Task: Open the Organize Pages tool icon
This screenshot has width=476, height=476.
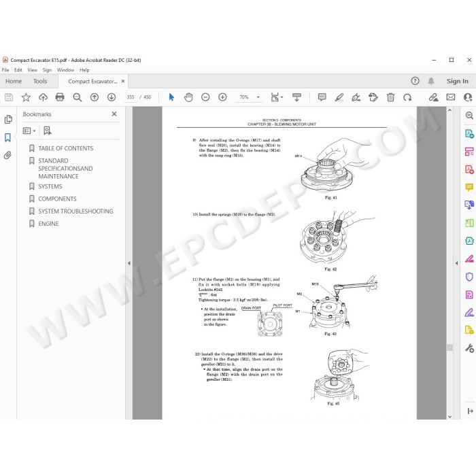Action: [x=469, y=151]
